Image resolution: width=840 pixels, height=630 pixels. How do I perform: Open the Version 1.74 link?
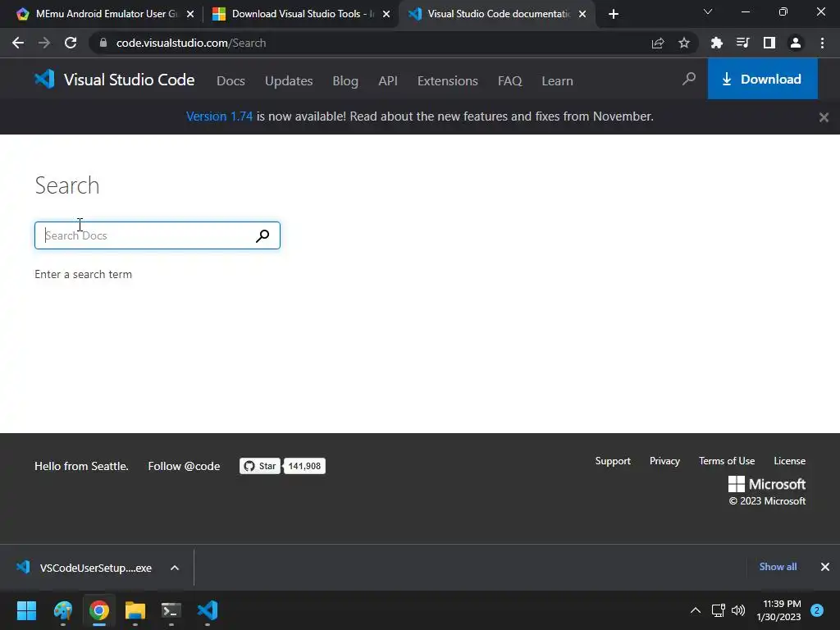pos(219,116)
